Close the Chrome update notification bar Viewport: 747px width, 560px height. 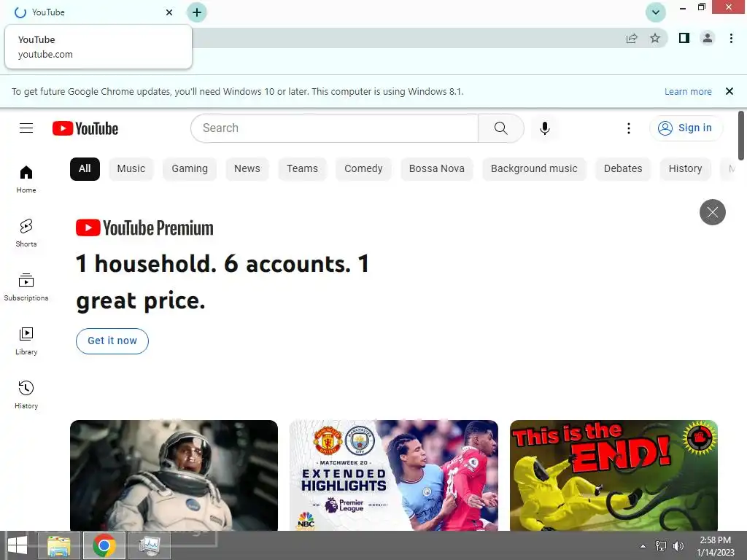point(729,91)
